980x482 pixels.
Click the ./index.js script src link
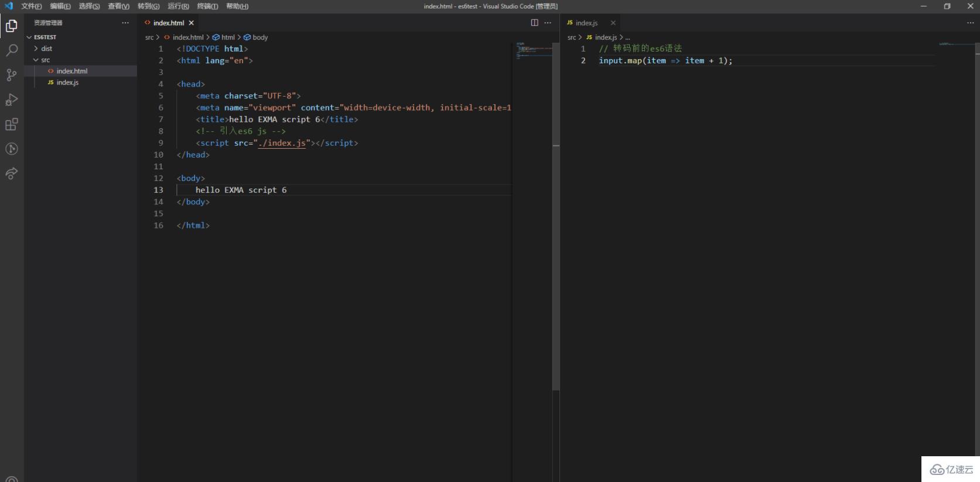point(281,143)
